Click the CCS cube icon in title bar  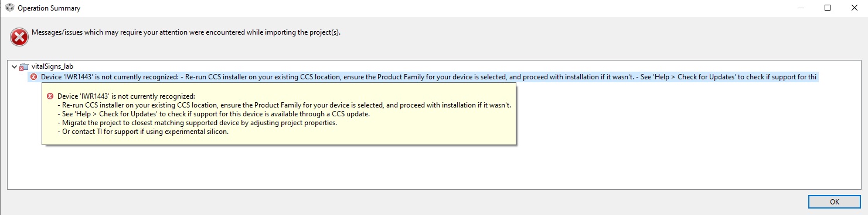click(x=9, y=8)
